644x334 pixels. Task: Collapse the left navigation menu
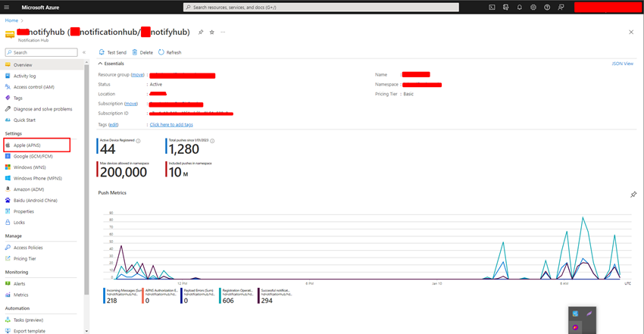tap(84, 52)
